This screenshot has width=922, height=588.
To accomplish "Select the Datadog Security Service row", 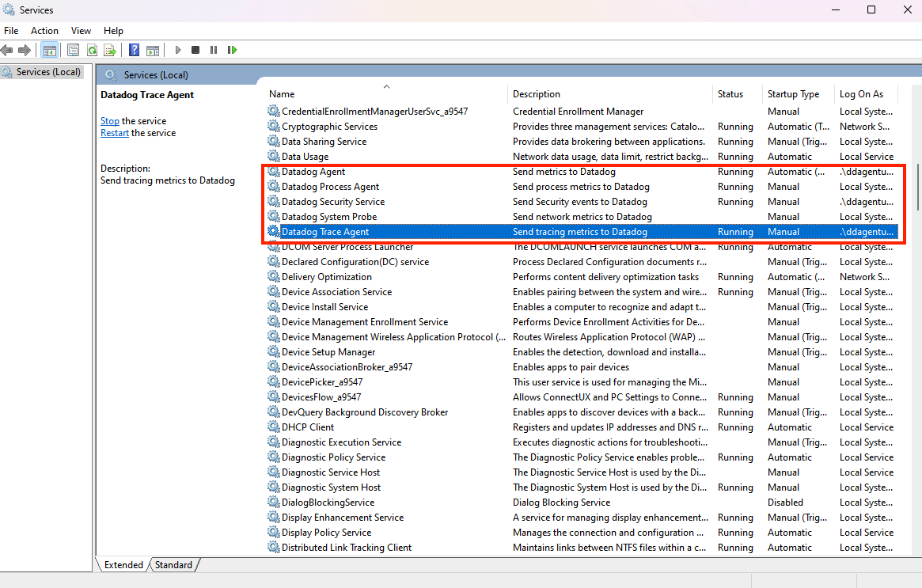I will [x=582, y=202].
